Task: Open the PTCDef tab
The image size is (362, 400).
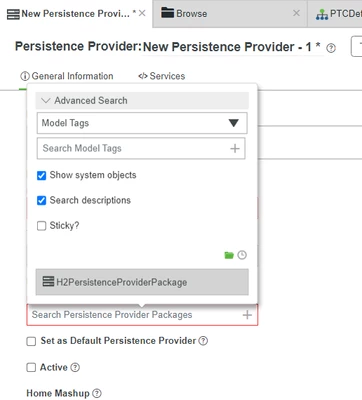Action: coord(335,14)
